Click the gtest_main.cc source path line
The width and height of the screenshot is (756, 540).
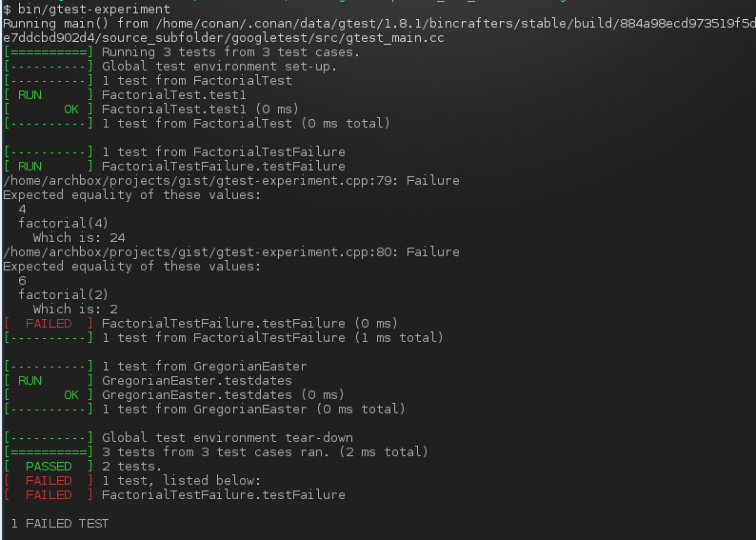[224, 37]
